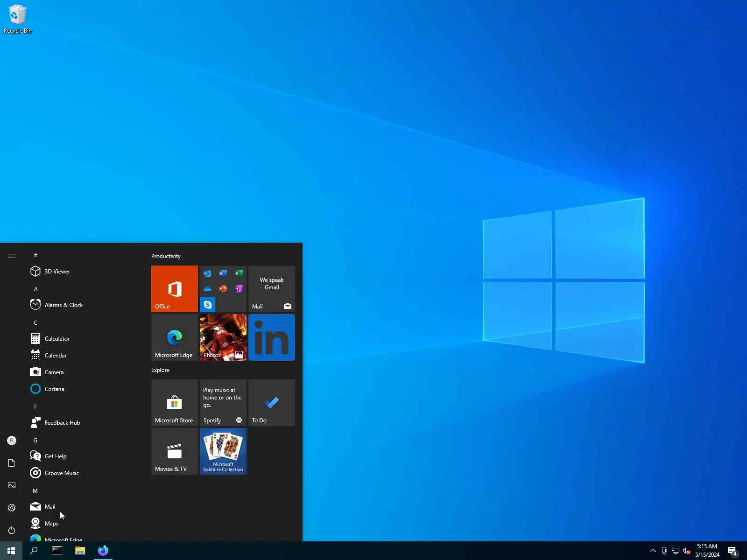Open the Microsoft Edge tile

175,337
